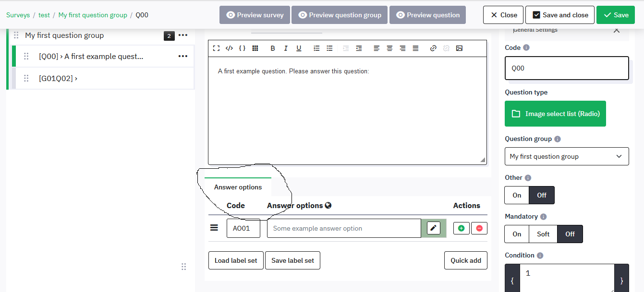Click the source code view icon
The image size is (644, 292).
point(229,48)
